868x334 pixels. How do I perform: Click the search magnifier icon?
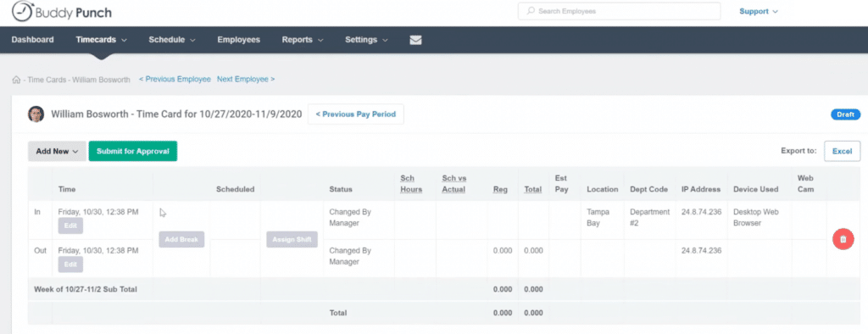coord(531,11)
